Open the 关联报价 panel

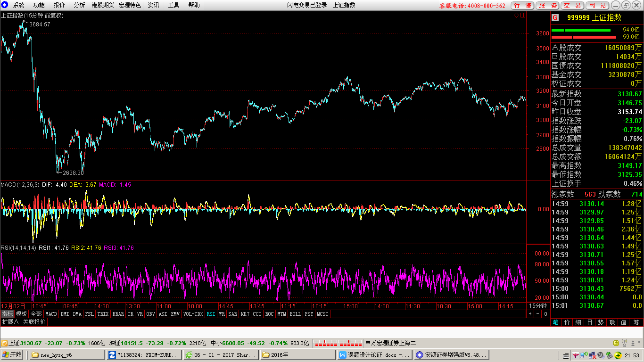coord(34,321)
